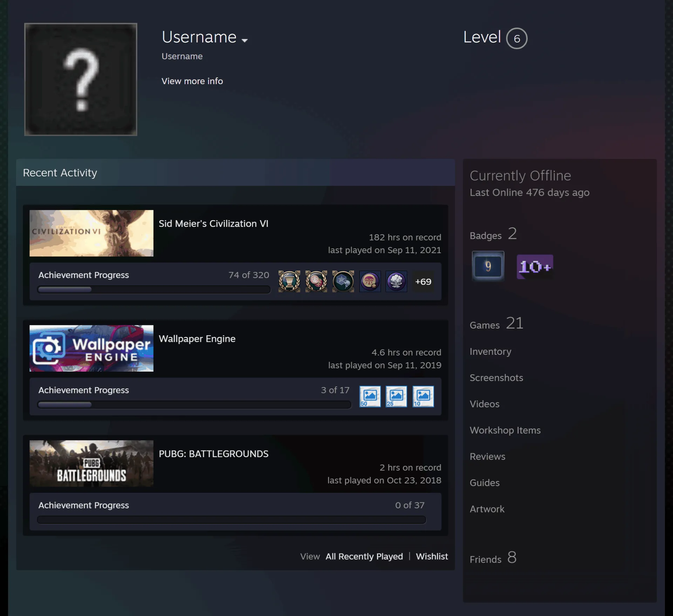Viewport: 673px width, 616px height.
Task: Open Sid Meier's Civilization VI title link
Action: [213, 224]
